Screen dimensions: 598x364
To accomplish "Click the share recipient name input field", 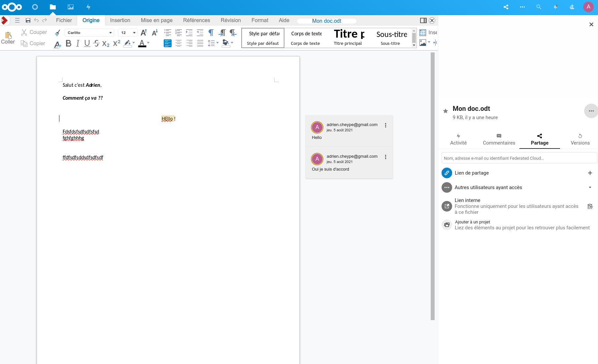I will coord(519,158).
